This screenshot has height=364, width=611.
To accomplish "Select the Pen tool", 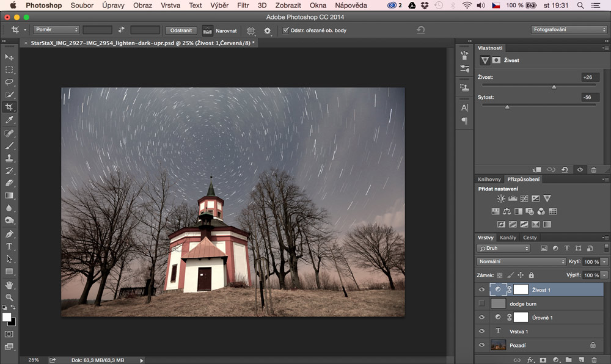I will point(9,234).
